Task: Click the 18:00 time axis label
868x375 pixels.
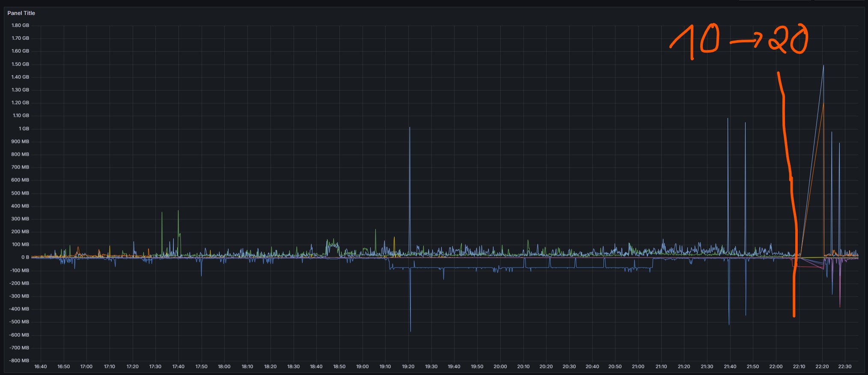Action: tap(224, 367)
